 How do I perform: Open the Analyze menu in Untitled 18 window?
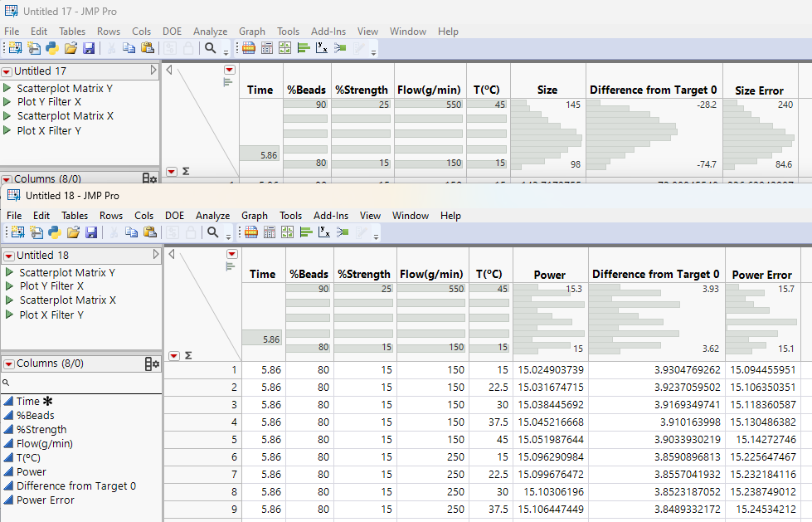coord(212,216)
